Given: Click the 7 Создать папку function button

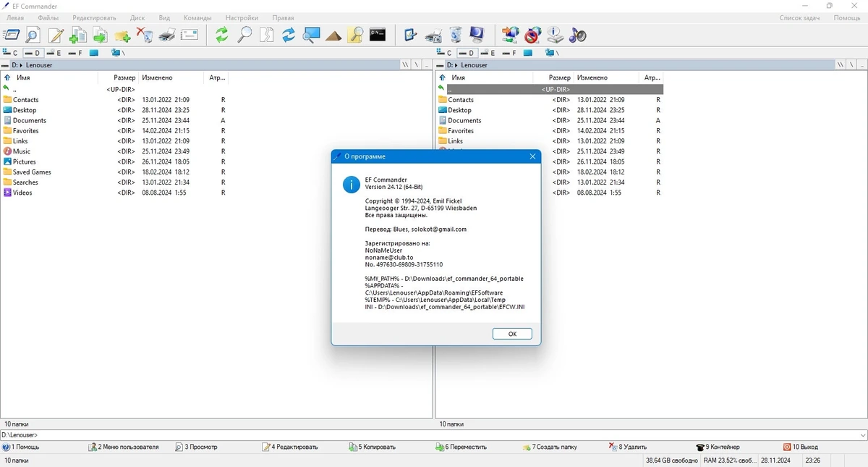Looking at the screenshot, I should click(x=550, y=447).
